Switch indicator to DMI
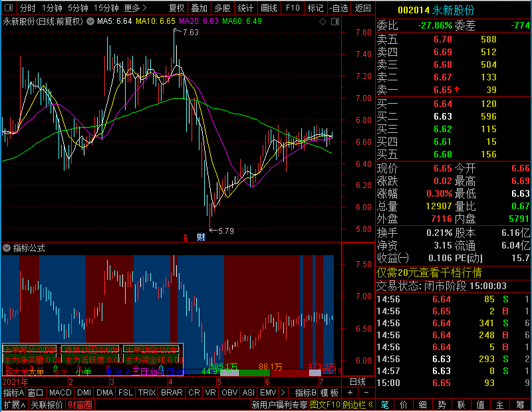The width and height of the screenshot is (532, 412). pyautogui.click(x=84, y=393)
